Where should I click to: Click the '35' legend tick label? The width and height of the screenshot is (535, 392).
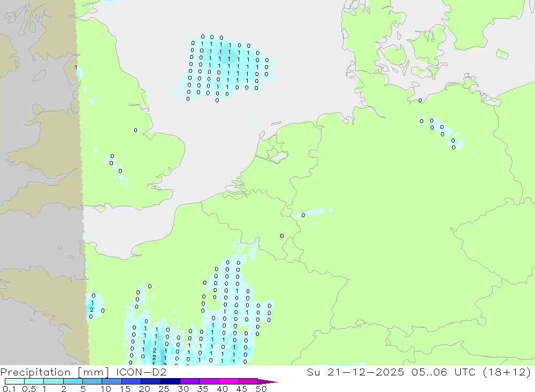coord(203,389)
